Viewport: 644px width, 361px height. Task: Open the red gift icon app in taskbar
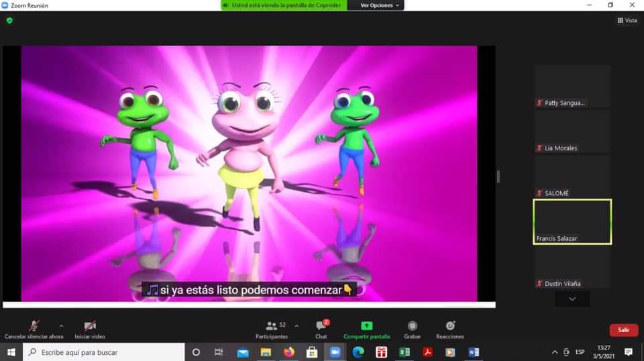tap(381, 352)
